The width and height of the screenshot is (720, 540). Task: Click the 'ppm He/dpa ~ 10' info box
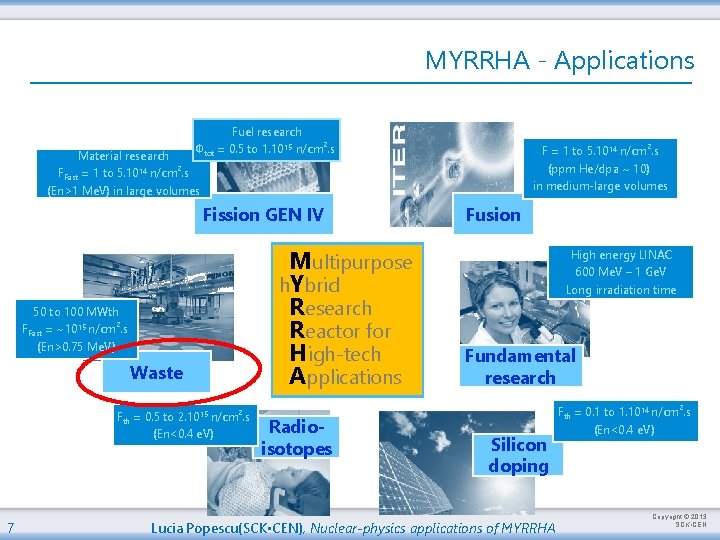[600, 168]
